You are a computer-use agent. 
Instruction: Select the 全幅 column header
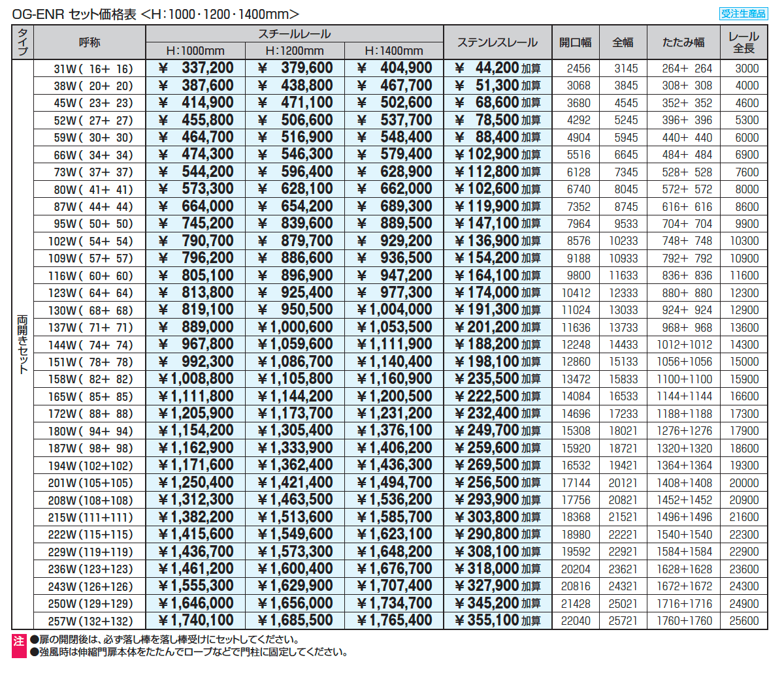623,42
